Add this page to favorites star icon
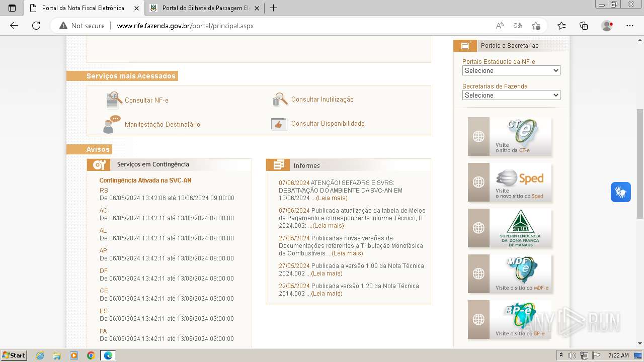Image resolution: width=644 pixels, height=362 pixels. coord(536,26)
